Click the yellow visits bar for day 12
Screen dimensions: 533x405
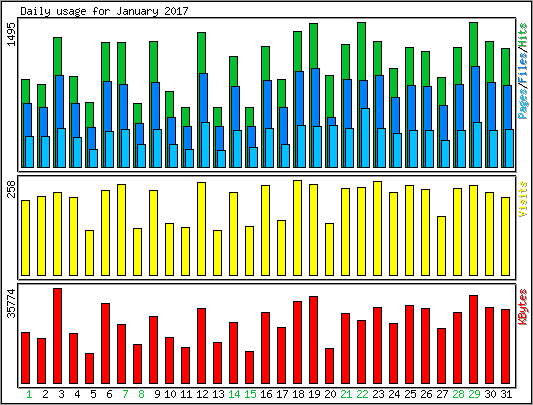point(202,229)
